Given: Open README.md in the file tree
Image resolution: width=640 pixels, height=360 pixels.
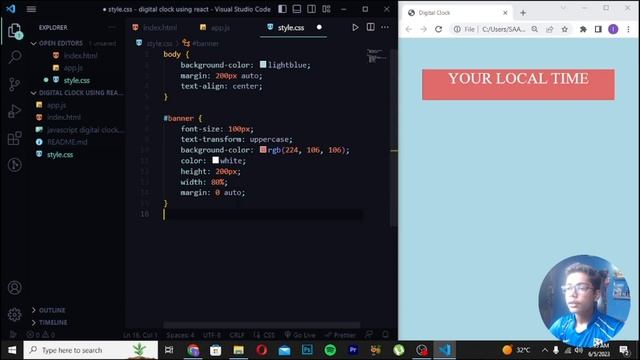Looking at the screenshot, I should [x=67, y=142].
